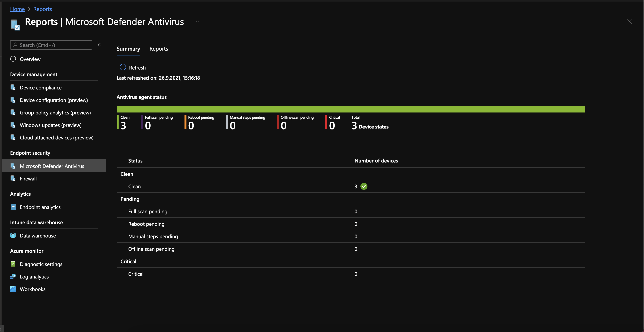Viewport: 644px width, 332px height.
Task: Click the Device configuration (preview) icon
Action: tap(13, 100)
